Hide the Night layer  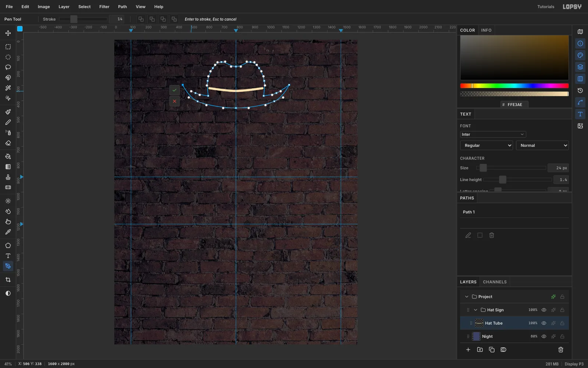tap(544, 336)
